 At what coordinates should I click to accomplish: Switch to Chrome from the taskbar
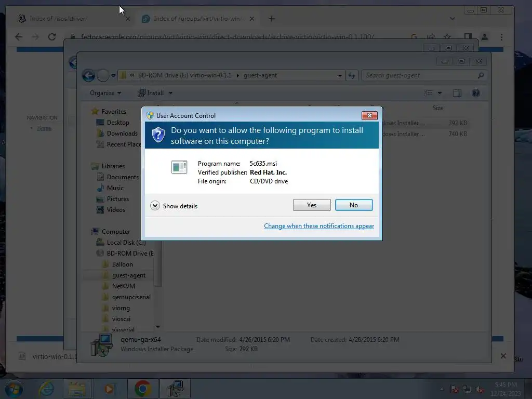pos(142,389)
